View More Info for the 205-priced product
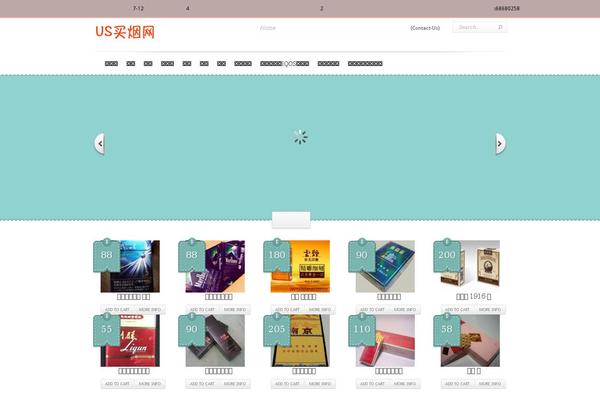 tap(320, 384)
